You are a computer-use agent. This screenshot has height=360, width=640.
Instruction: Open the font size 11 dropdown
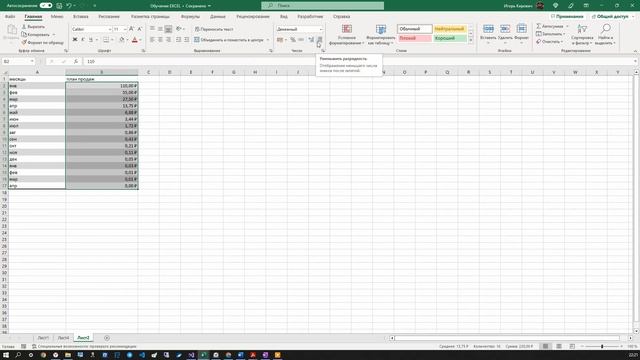tap(125, 29)
